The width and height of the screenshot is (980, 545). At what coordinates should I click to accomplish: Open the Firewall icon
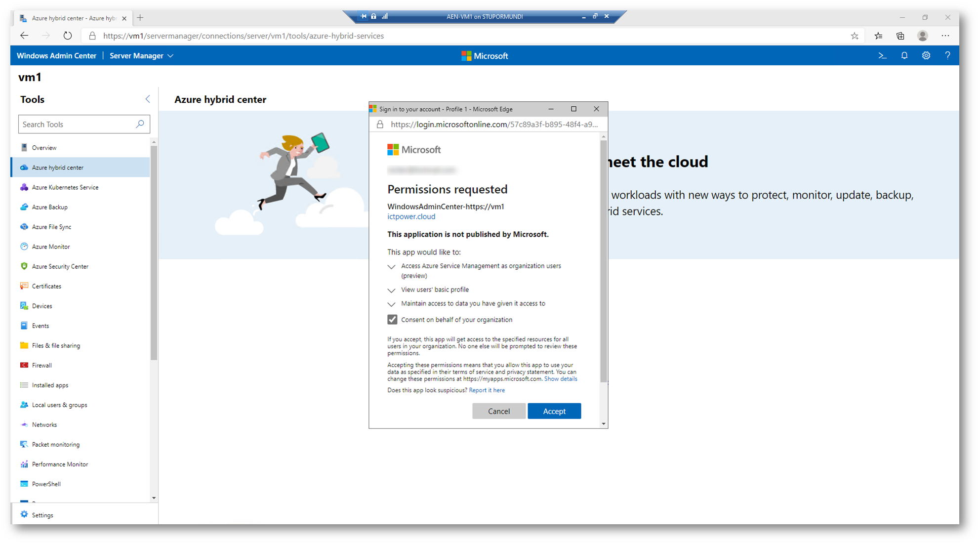tap(24, 365)
